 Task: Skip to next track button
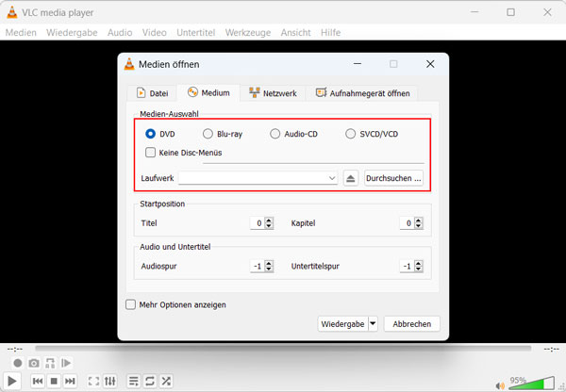tap(70, 381)
